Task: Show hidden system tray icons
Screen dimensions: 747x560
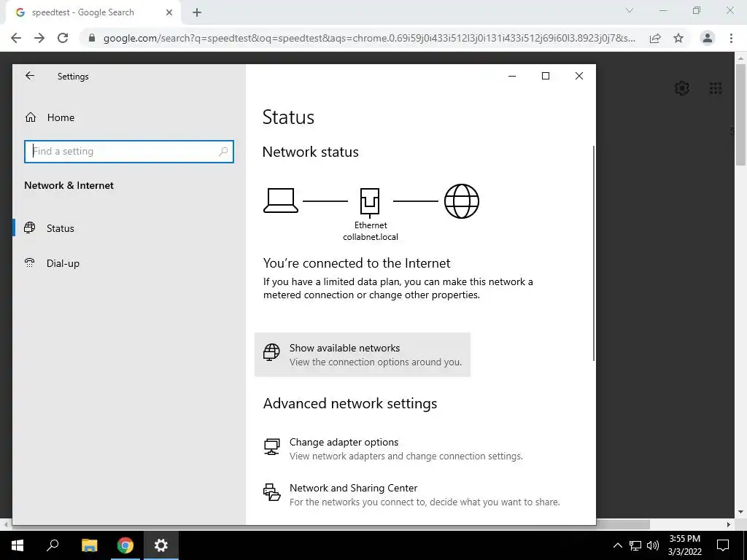Action: click(617, 545)
